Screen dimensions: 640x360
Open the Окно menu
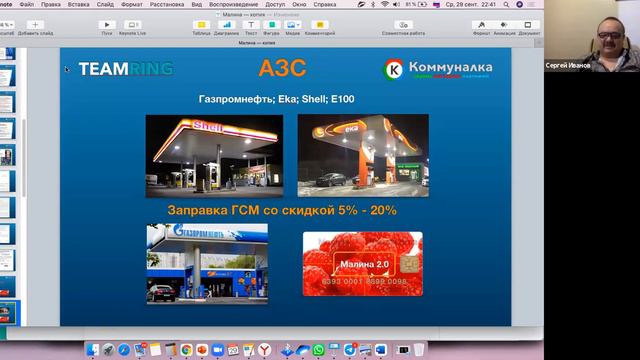(299, 4)
